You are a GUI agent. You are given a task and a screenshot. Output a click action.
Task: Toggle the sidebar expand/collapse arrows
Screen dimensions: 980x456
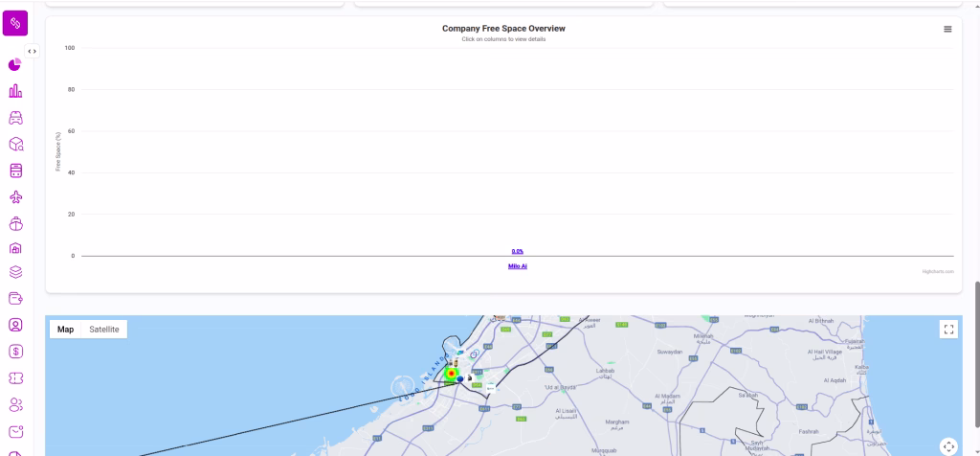[32, 52]
